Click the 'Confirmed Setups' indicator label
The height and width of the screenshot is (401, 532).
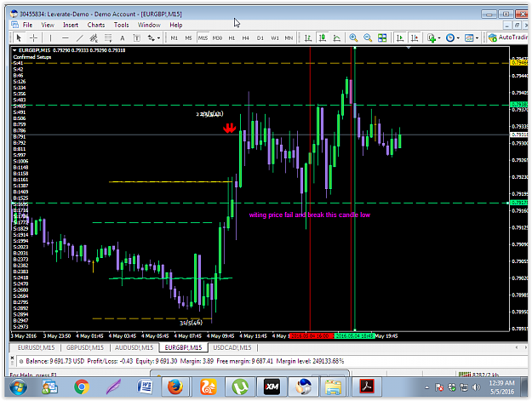point(32,57)
